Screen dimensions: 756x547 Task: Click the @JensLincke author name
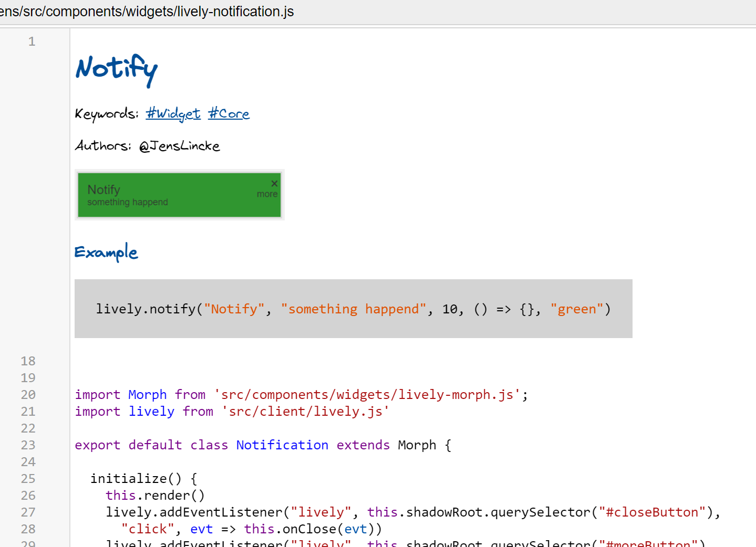point(179,146)
